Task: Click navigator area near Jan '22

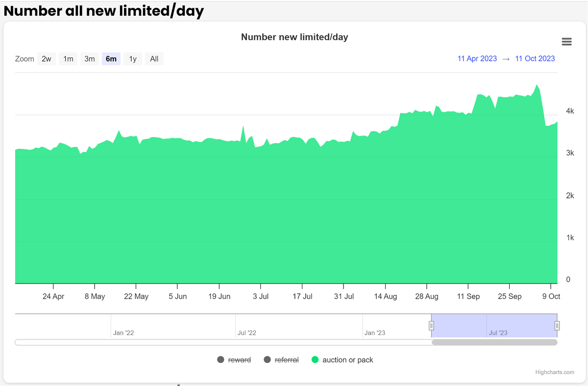Action: click(123, 333)
